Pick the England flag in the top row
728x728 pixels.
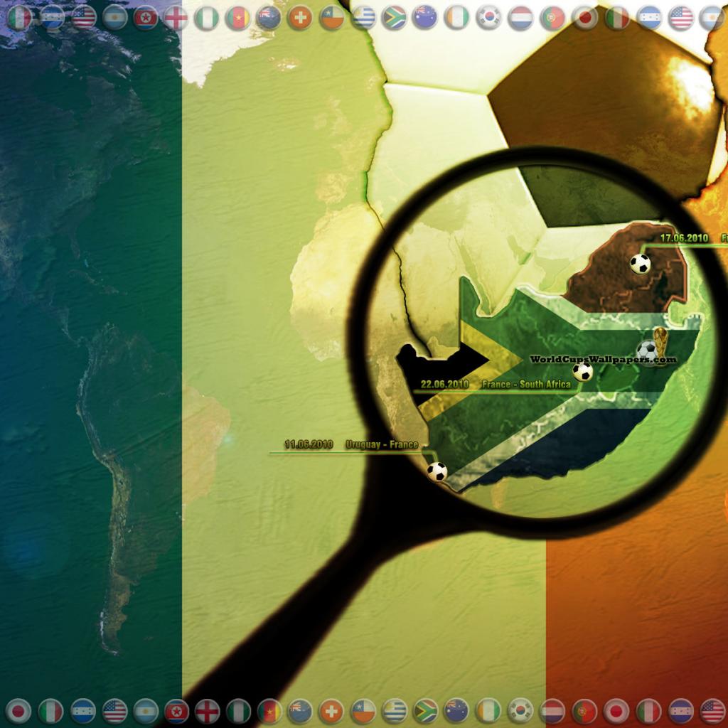pos(175,17)
